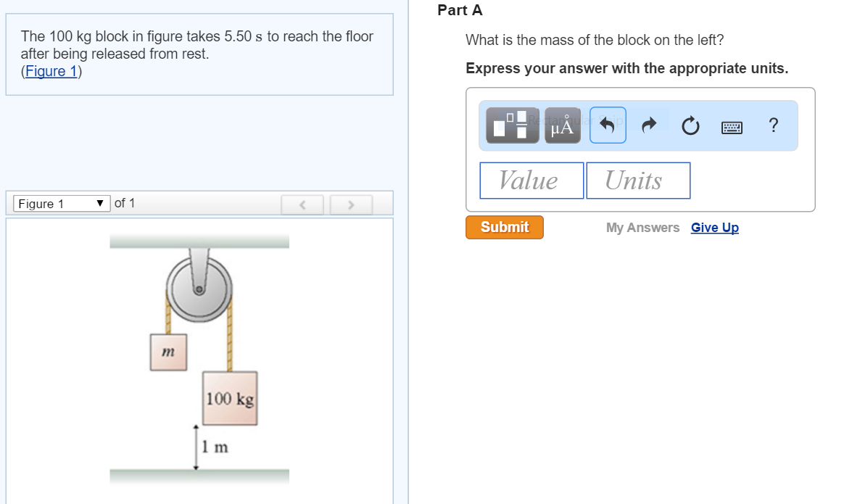Redo with the right arrow icon

pyautogui.click(x=648, y=125)
